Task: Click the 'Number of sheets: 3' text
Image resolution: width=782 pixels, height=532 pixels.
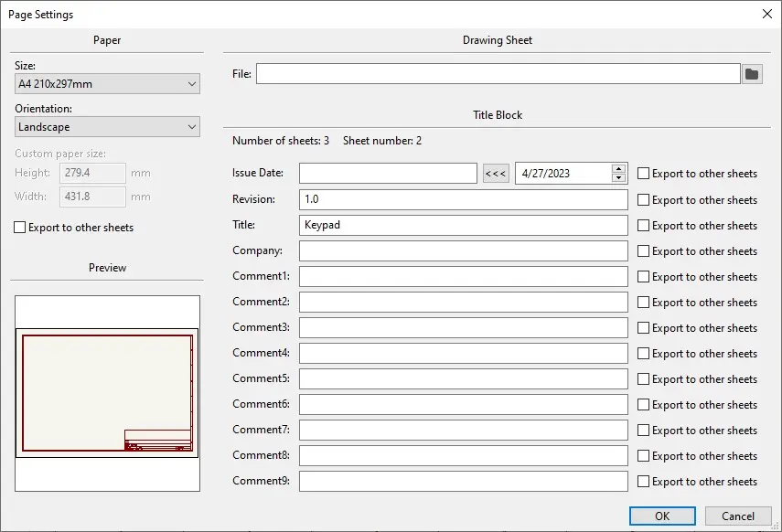Action: click(281, 141)
